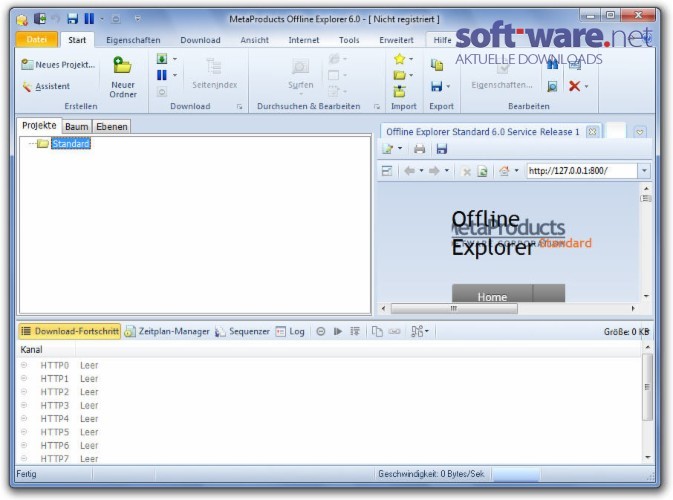
Task: Click the Kanal column header
Action: tap(46, 350)
